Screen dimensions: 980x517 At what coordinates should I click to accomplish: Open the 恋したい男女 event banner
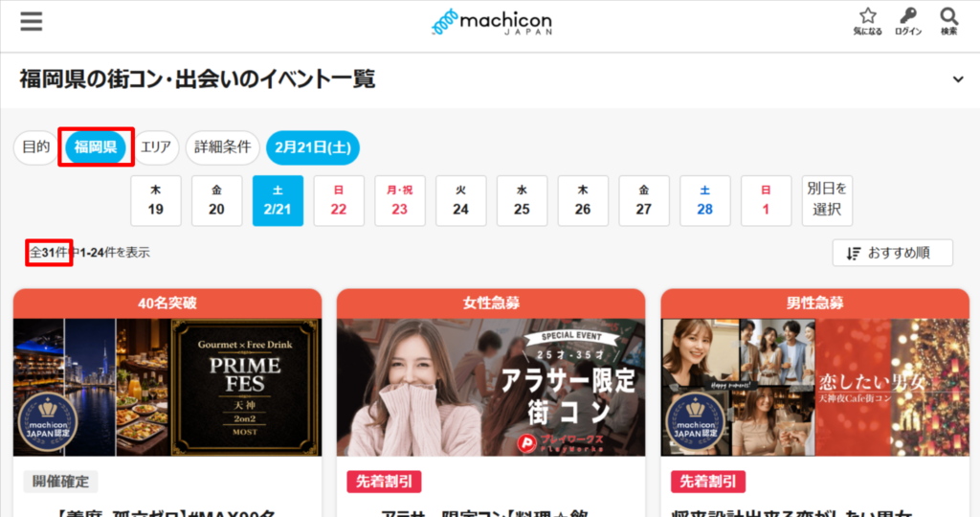pos(814,387)
